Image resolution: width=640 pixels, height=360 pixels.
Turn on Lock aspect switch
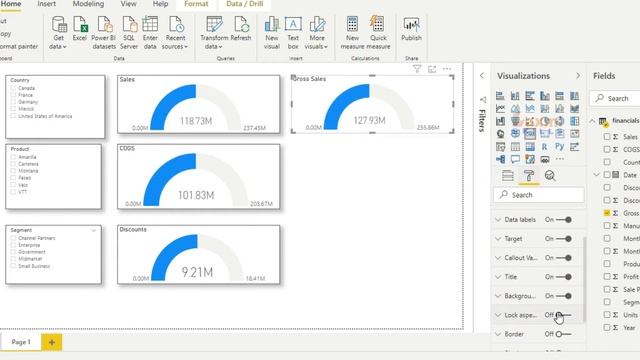point(564,315)
